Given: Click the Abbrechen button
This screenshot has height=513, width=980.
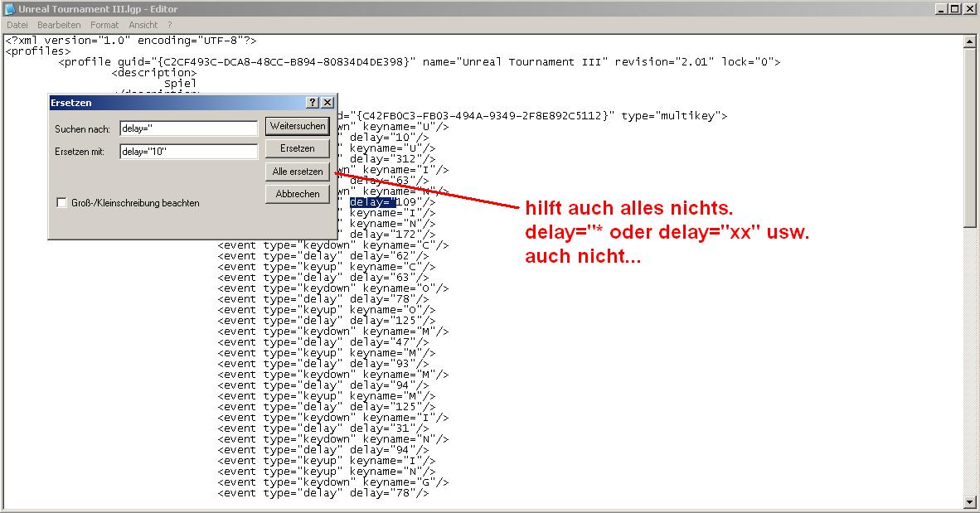Looking at the screenshot, I should (298, 194).
